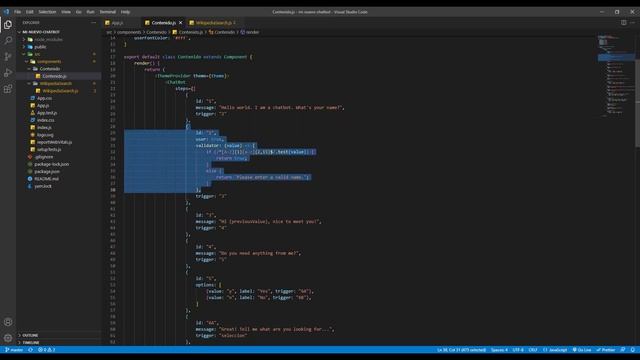The height and width of the screenshot is (360, 640).
Task: Open the Go menu
Action: (78, 12)
